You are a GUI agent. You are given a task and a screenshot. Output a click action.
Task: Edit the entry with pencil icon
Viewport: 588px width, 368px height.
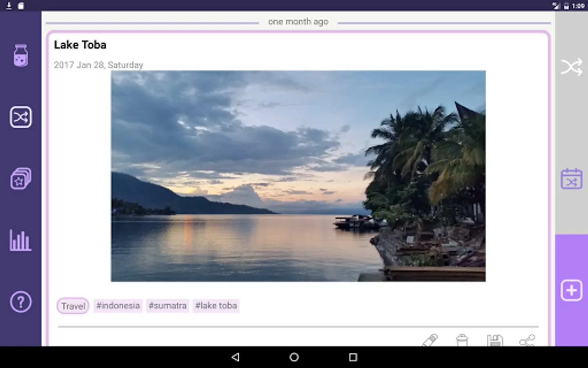click(x=430, y=340)
